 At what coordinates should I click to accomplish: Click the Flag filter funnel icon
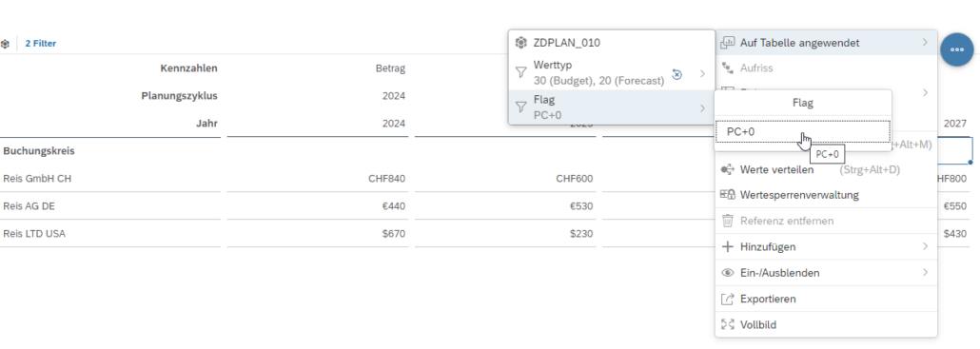click(x=521, y=107)
